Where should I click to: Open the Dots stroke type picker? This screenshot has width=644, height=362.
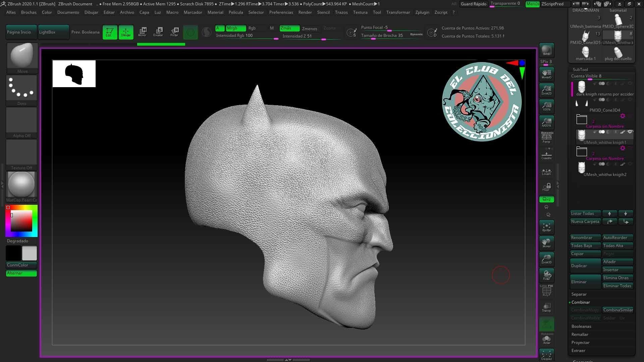[22, 90]
